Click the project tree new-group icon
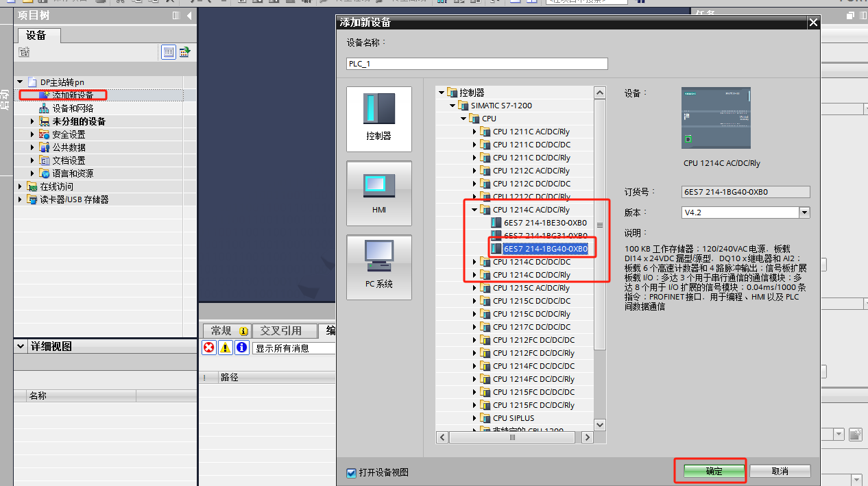Viewport: 868px width, 486px height. 24,52
